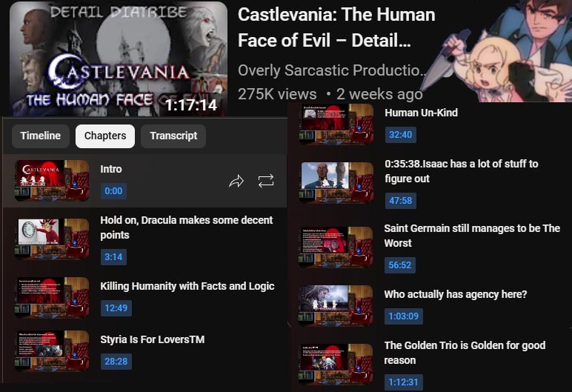Select the Chapters tab
The image size is (572, 392).
(x=105, y=136)
